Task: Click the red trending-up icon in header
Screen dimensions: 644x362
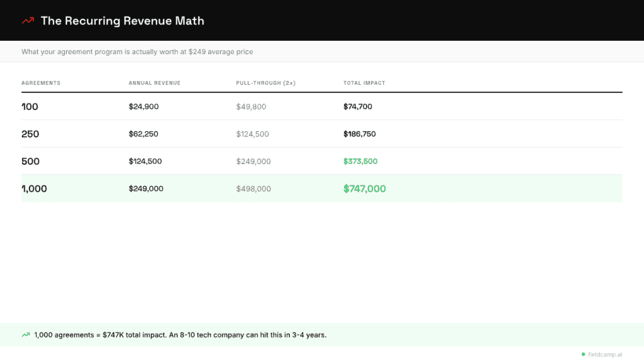Action: click(x=28, y=21)
